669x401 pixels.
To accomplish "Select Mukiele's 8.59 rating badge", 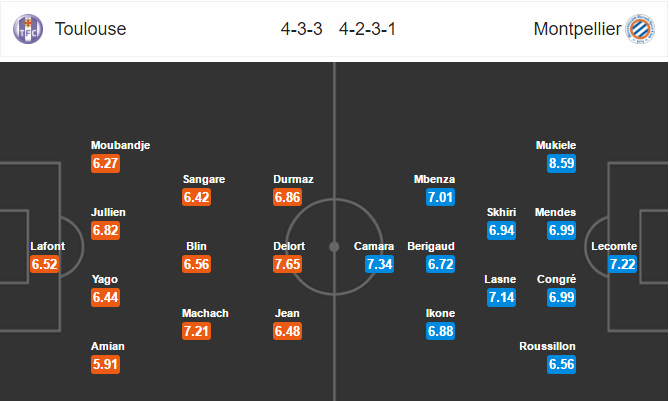I will [x=561, y=163].
